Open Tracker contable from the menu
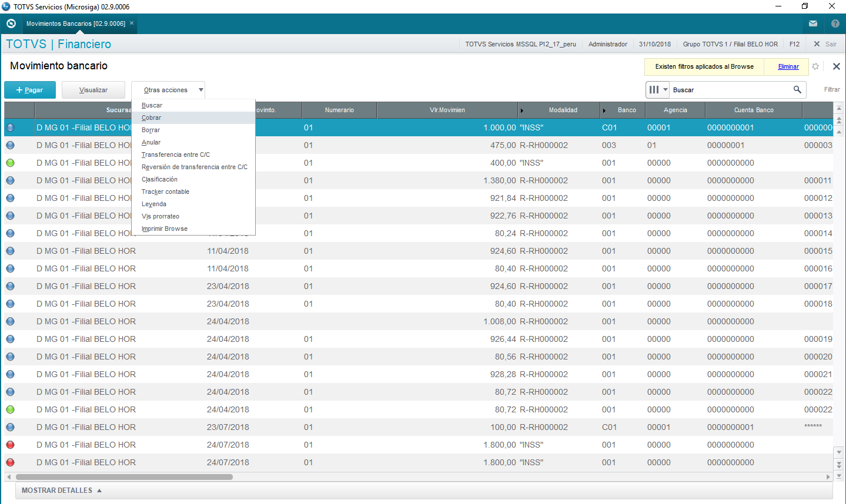 pos(193,191)
